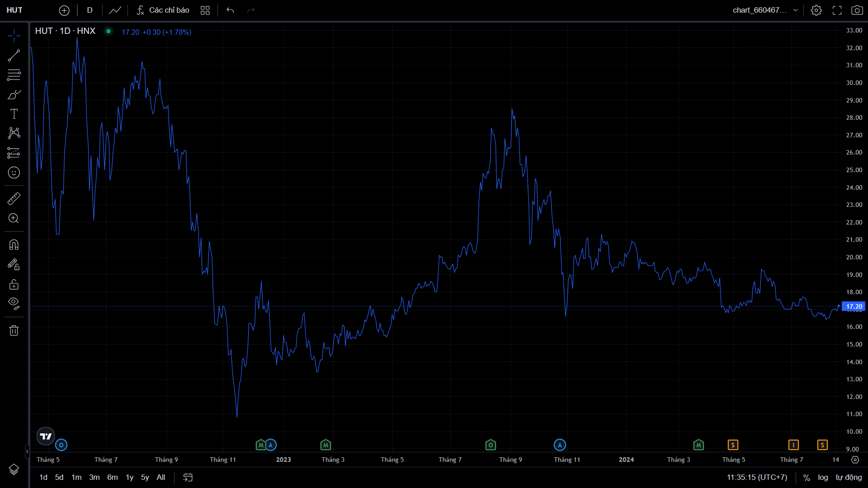Toggle magnet mode for drawings
This screenshot has width=868, height=488.
pyautogui.click(x=14, y=245)
